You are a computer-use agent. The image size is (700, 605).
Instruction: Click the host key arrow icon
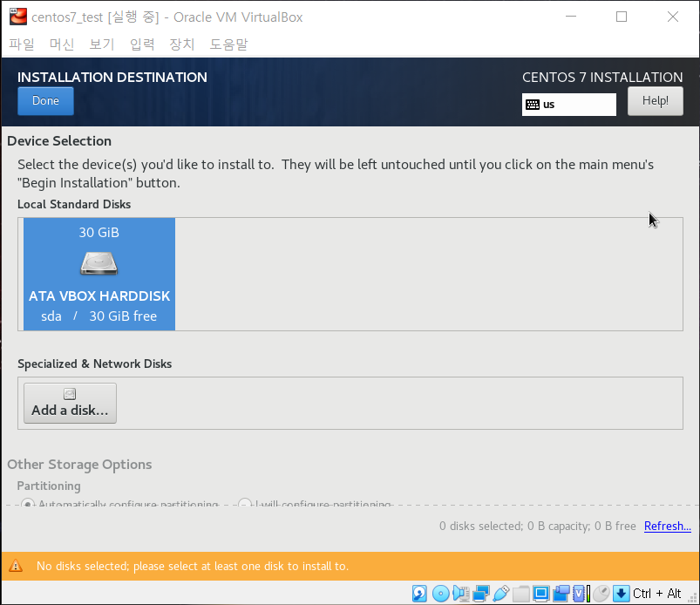621,594
